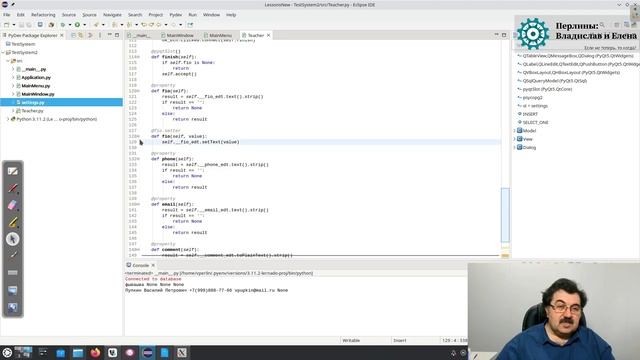The height and width of the screenshot is (360, 640).
Task: Open the Help menu
Action: point(231,15)
